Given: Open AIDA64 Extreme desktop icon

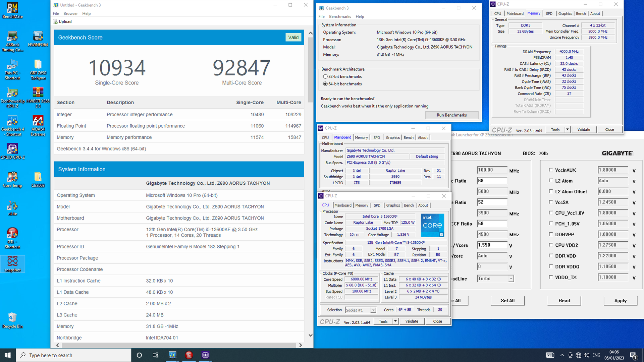Looking at the screenshot, I should (x=38, y=126).
